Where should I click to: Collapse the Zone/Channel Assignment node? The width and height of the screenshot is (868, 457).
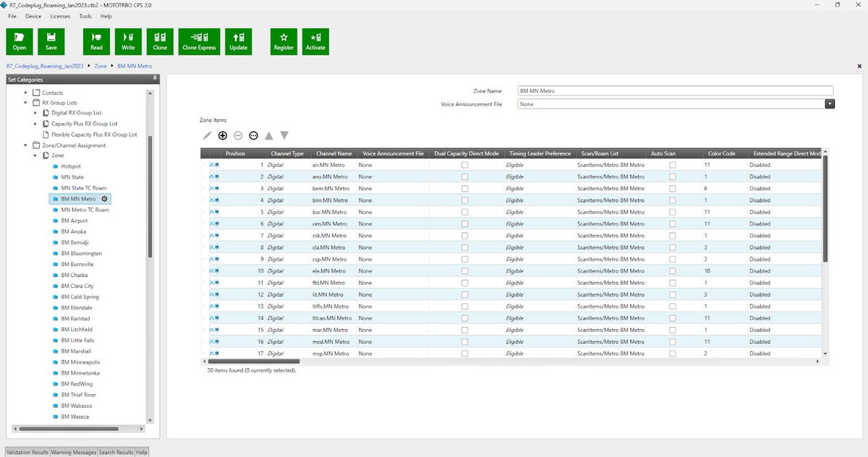pyautogui.click(x=27, y=145)
